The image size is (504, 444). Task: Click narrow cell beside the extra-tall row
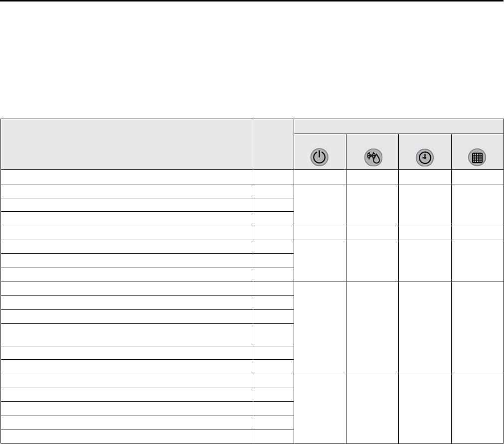pos(273,334)
